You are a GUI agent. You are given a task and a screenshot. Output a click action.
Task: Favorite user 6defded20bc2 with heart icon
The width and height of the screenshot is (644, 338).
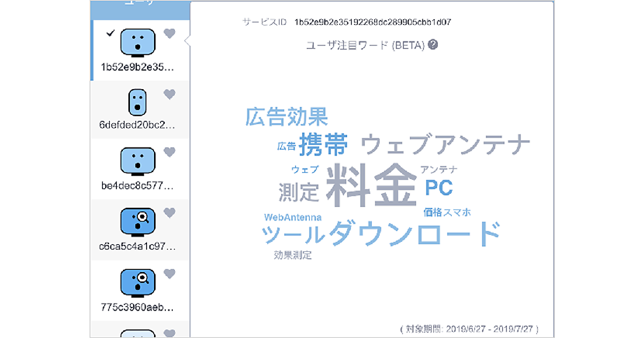coord(170,94)
